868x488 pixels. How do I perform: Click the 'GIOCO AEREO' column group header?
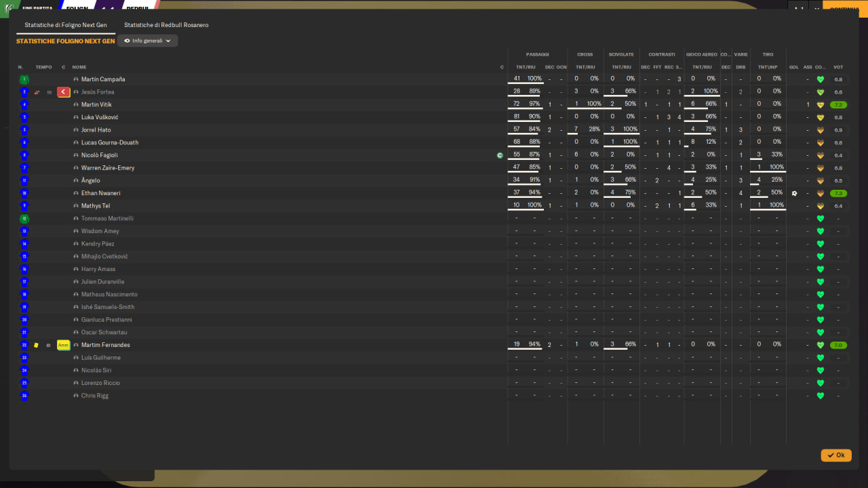701,54
